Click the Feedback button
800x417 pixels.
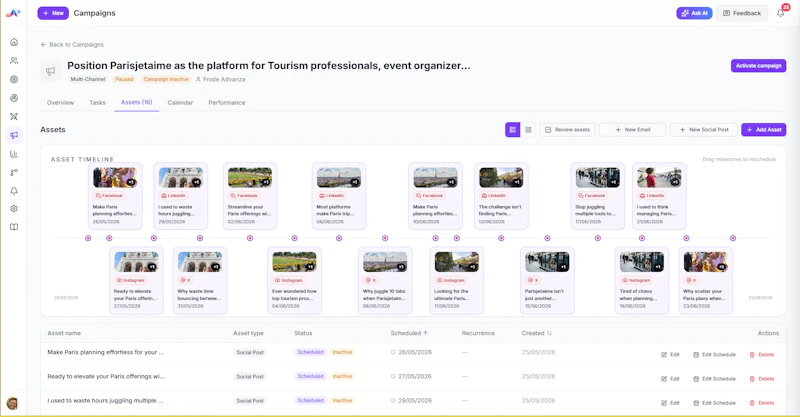(742, 13)
